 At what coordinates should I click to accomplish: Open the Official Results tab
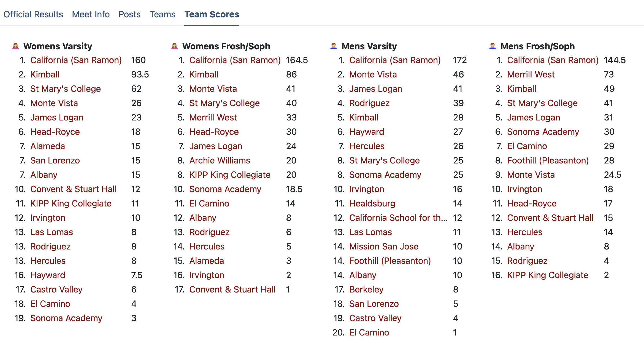33,14
